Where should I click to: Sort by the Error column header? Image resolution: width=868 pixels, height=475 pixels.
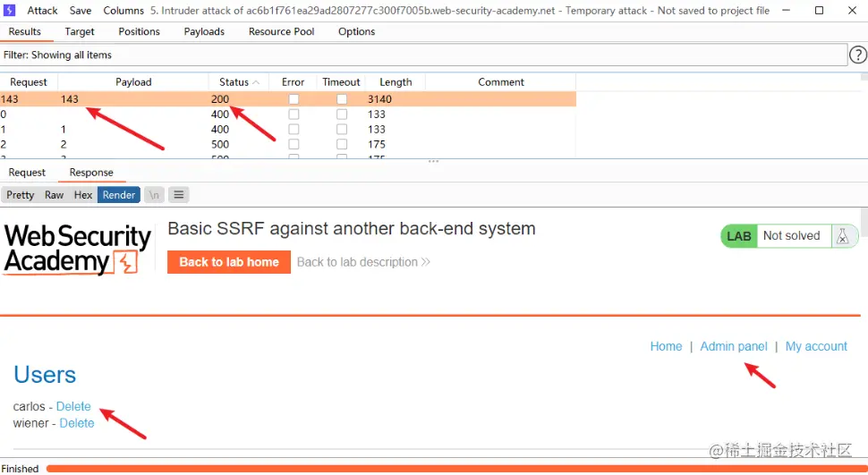coord(293,82)
